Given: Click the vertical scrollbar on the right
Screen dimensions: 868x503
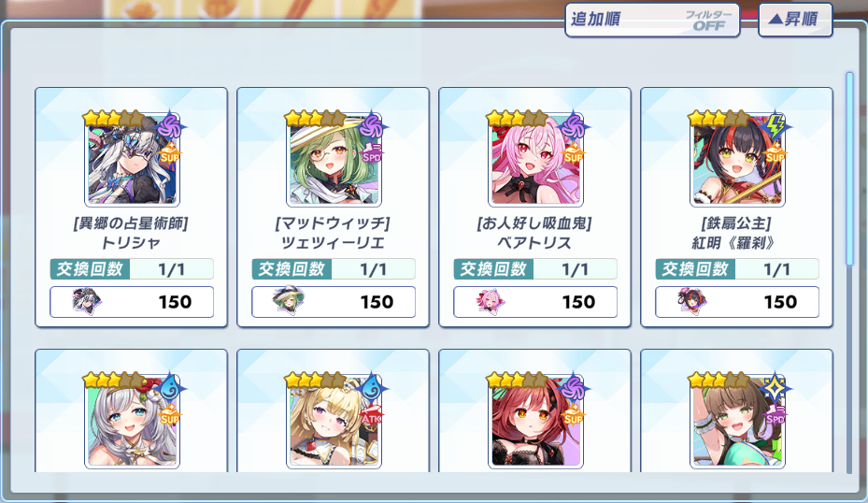Looking at the screenshot, I should point(849,168).
